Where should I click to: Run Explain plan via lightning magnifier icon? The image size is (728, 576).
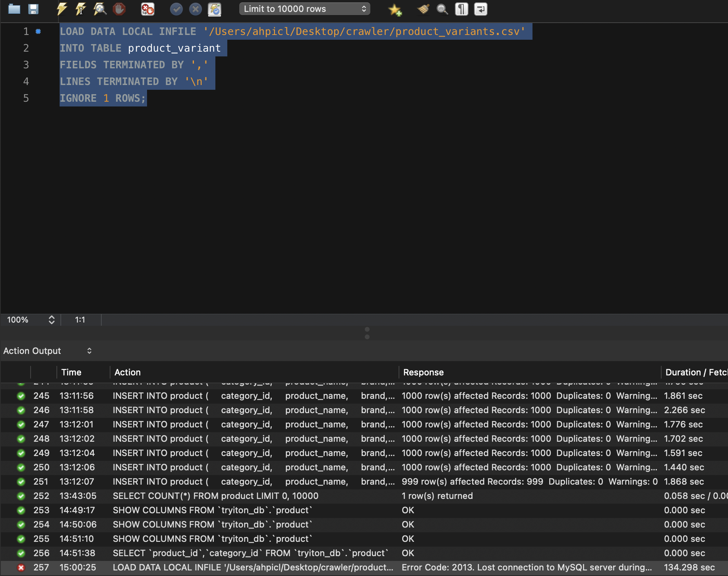click(100, 9)
